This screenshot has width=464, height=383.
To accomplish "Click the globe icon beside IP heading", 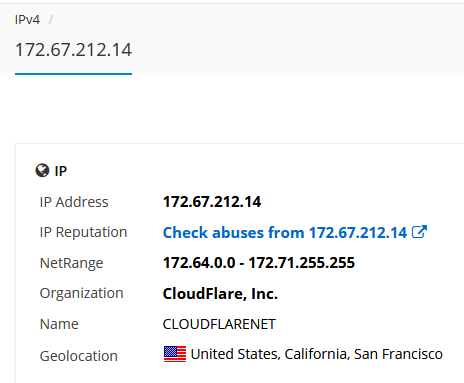I will pyautogui.click(x=42, y=170).
